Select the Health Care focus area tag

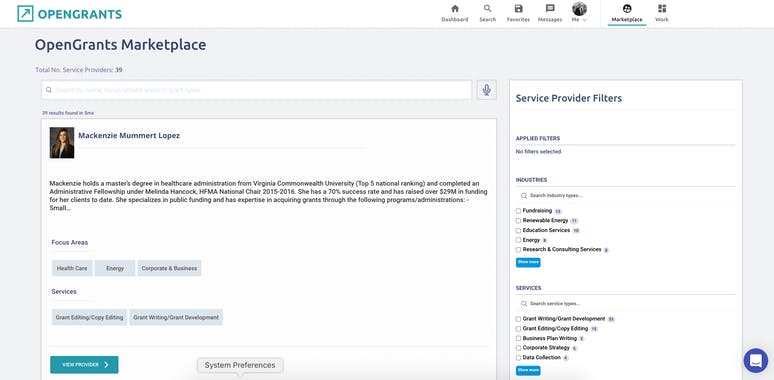click(x=72, y=268)
